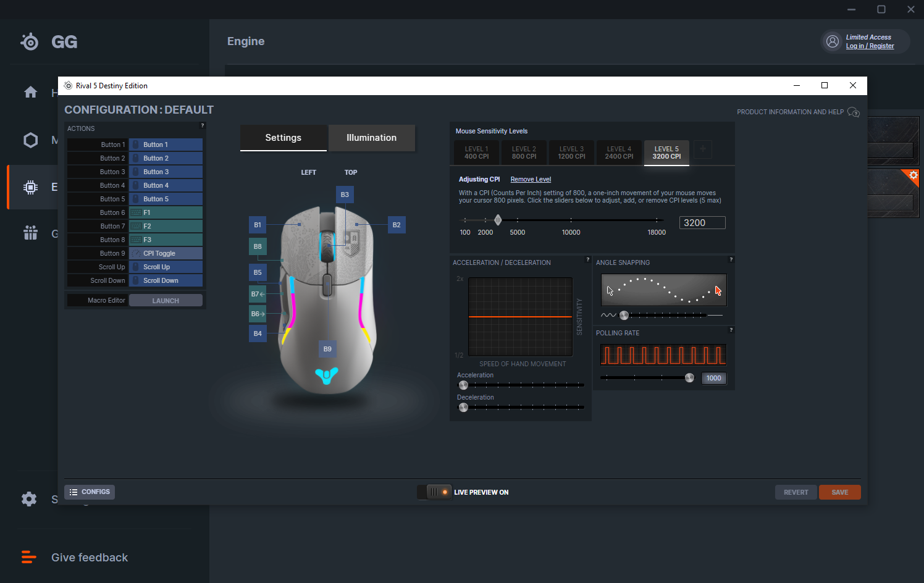Select the B4 mouse button marker
This screenshot has width=924, height=583.
pyautogui.click(x=258, y=333)
